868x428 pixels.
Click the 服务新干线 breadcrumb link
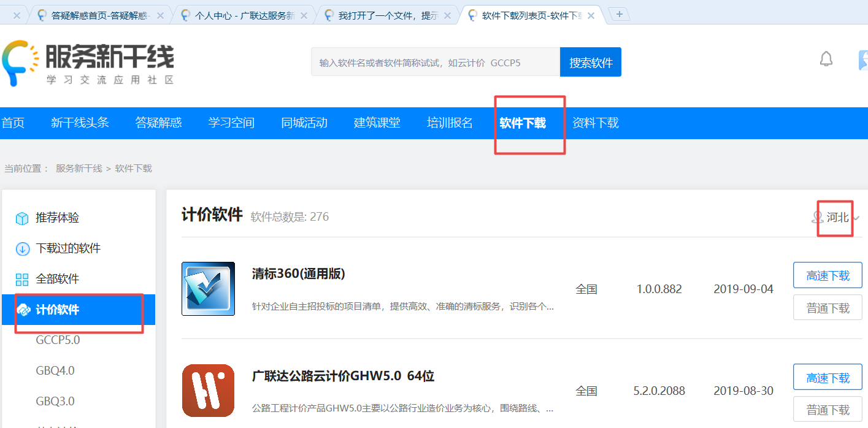pyautogui.click(x=79, y=169)
